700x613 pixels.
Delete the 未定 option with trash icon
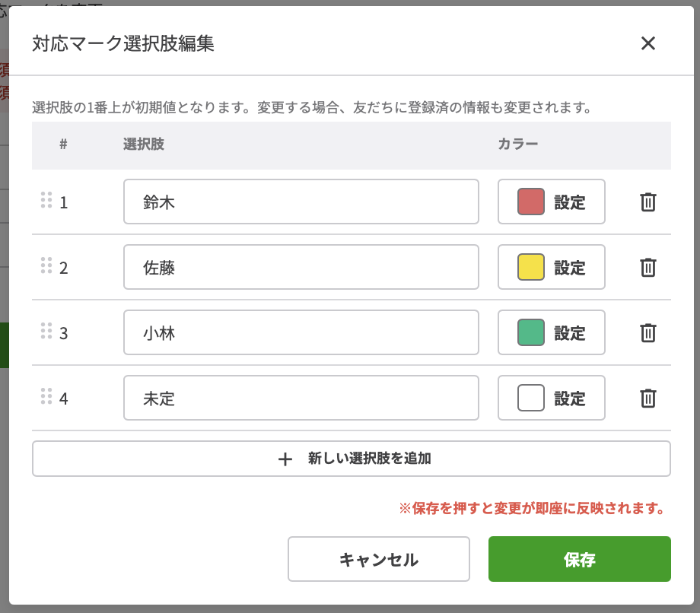click(647, 399)
